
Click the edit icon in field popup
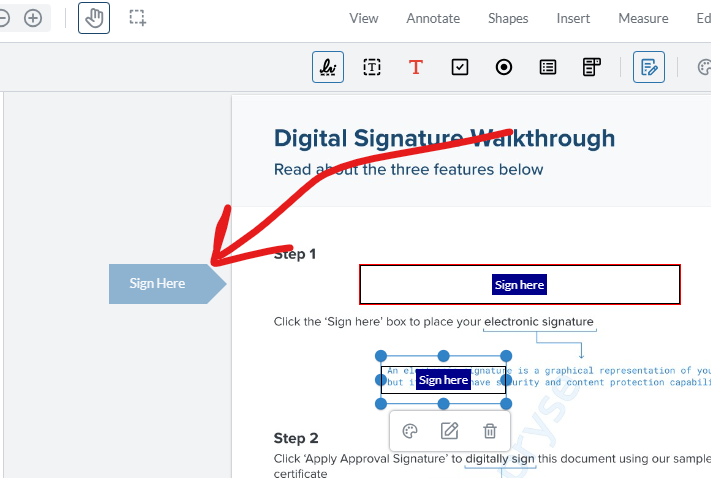pyautogui.click(x=450, y=431)
